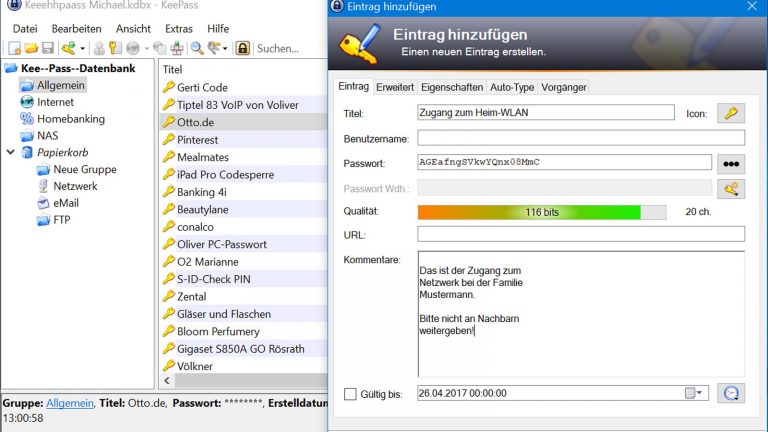Click the New database toolbar icon
The height and width of the screenshot is (432, 768).
coord(15,48)
